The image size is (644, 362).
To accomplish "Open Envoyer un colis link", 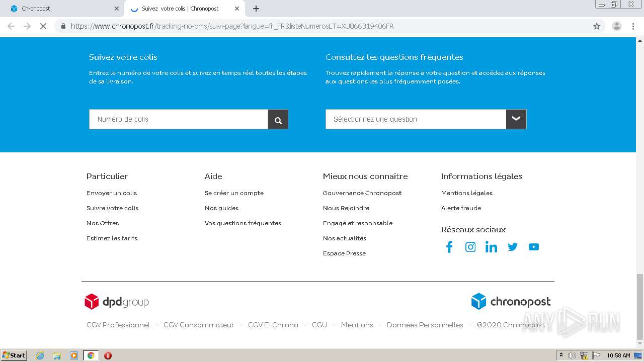I will coord(112,193).
